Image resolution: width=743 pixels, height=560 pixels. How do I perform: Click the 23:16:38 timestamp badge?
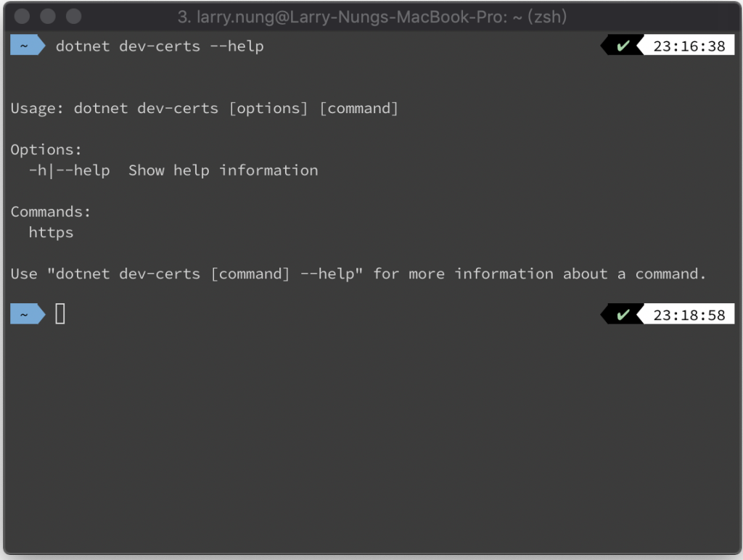(x=689, y=46)
